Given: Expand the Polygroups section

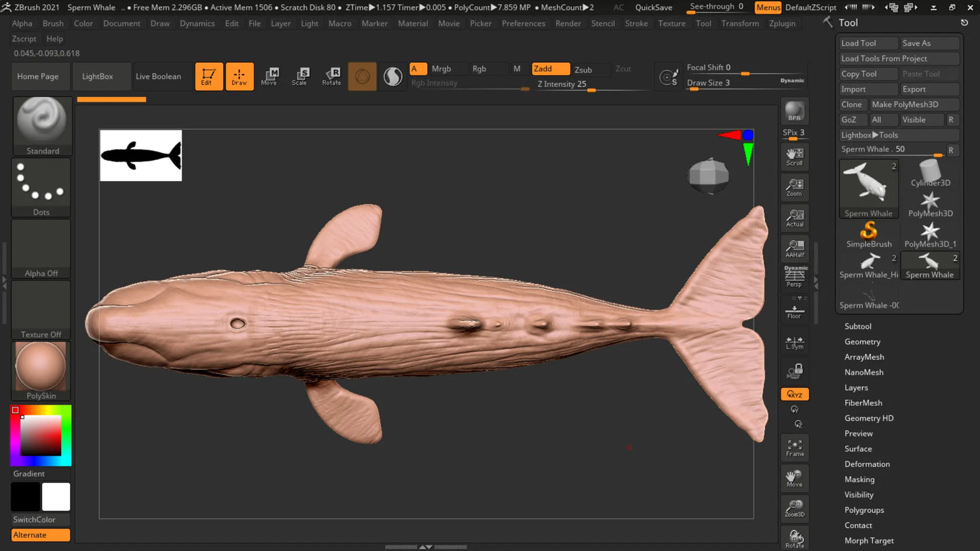Looking at the screenshot, I should [864, 510].
